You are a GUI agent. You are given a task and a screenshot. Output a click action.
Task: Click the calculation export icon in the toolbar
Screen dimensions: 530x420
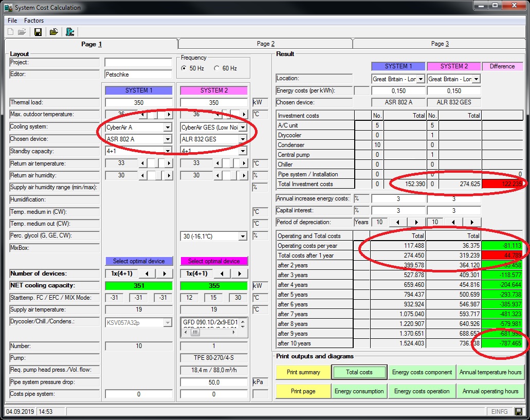click(x=70, y=32)
